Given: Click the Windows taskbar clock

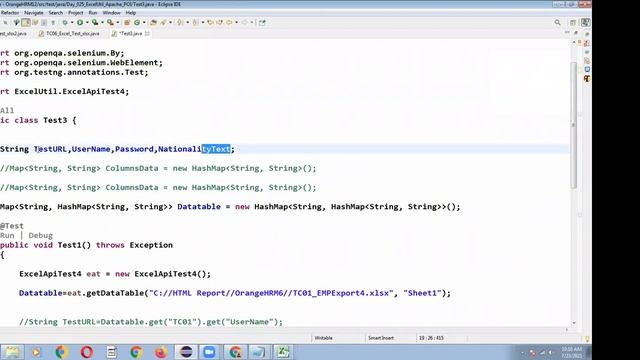Looking at the screenshot, I should (571, 352).
